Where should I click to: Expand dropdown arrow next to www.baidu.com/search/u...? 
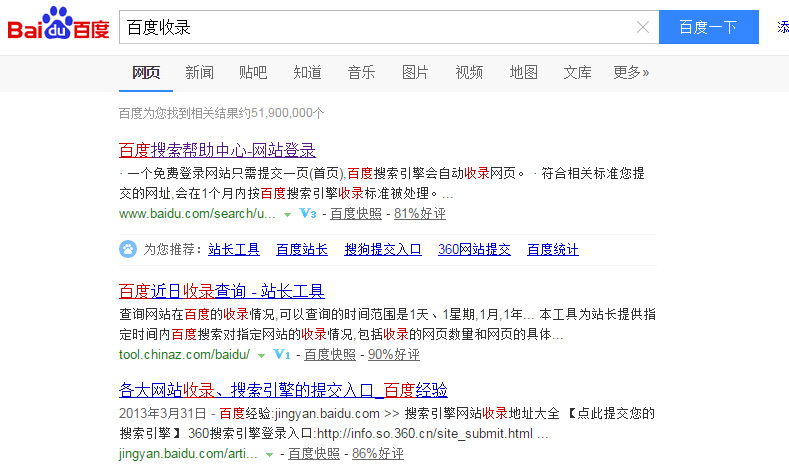tap(287, 215)
